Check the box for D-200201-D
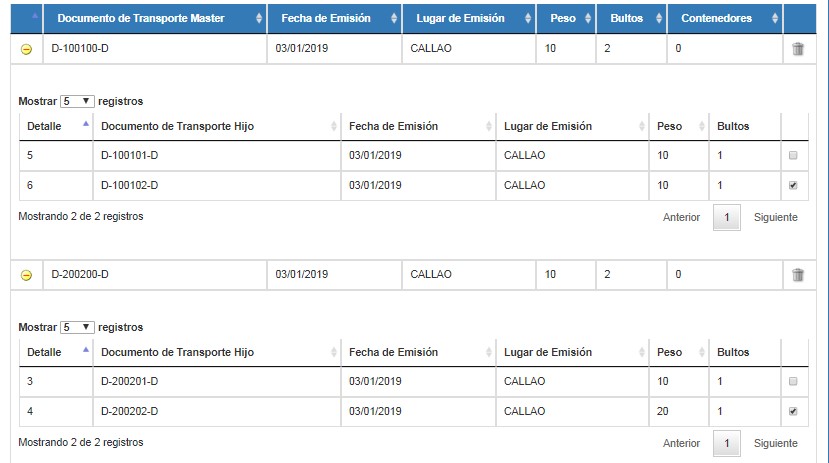Screen dimensions: 829x463 [793, 382]
